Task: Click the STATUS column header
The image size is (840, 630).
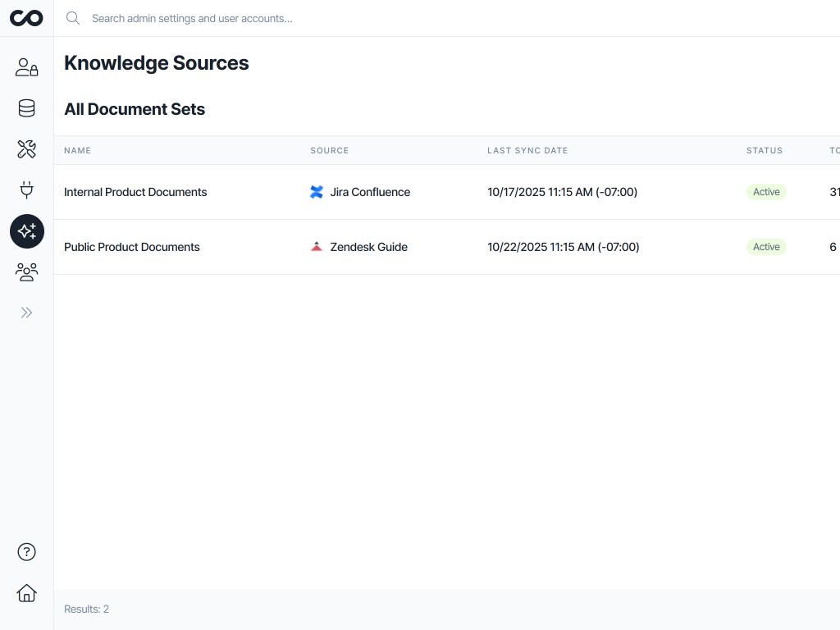Action: tap(765, 150)
